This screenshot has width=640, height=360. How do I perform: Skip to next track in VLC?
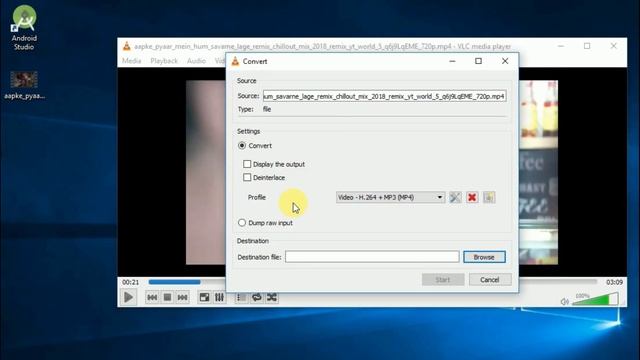(x=182, y=298)
